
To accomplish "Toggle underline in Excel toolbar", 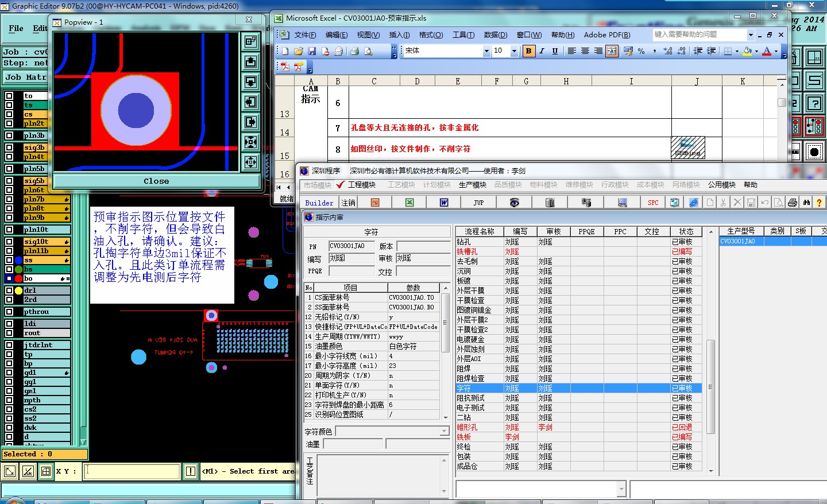I will [555, 51].
